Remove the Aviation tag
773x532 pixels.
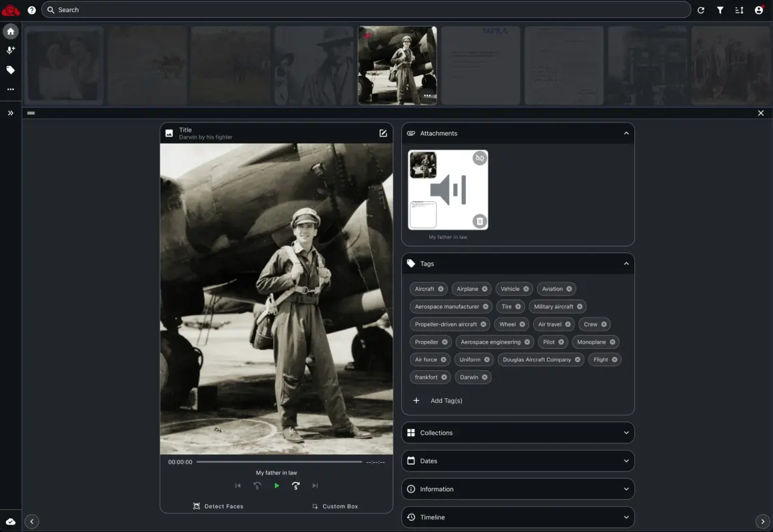pyautogui.click(x=569, y=289)
